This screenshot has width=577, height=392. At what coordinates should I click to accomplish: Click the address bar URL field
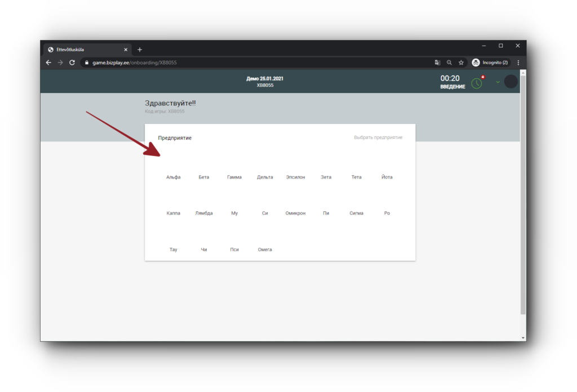[x=254, y=63]
